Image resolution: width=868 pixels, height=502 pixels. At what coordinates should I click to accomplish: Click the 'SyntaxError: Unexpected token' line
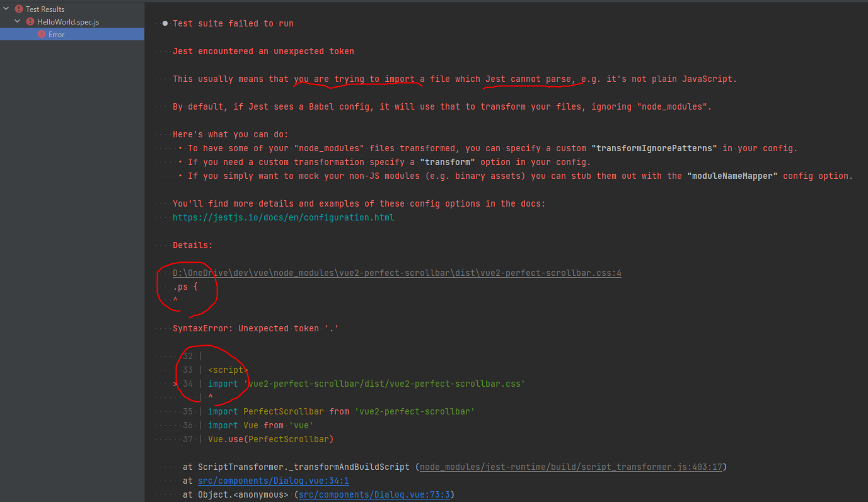(256, 328)
